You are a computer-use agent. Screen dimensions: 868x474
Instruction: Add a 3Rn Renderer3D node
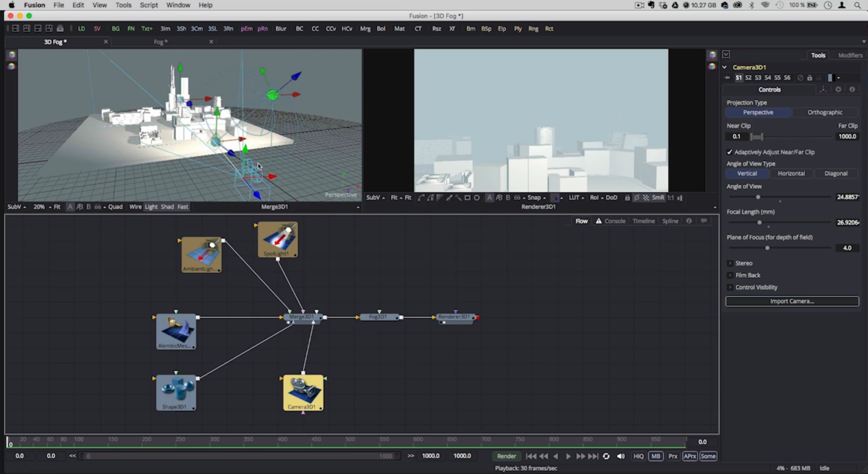click(x=228, y=28)
